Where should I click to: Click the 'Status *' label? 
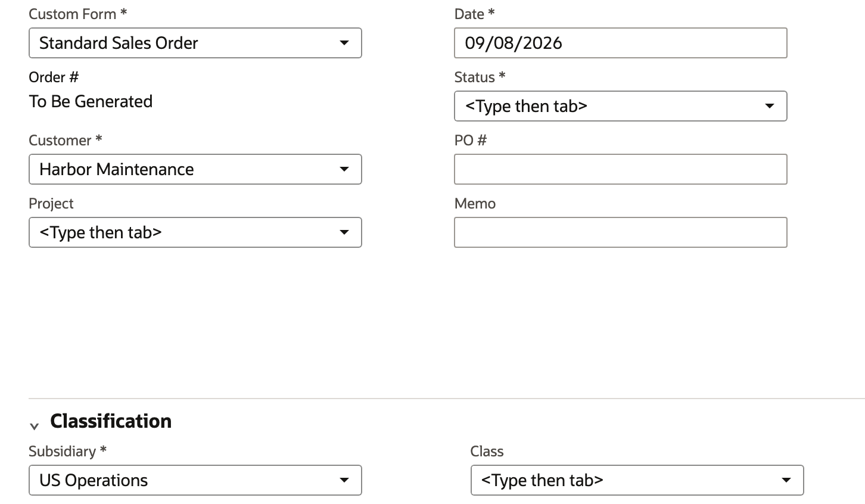tap(480, 77)
